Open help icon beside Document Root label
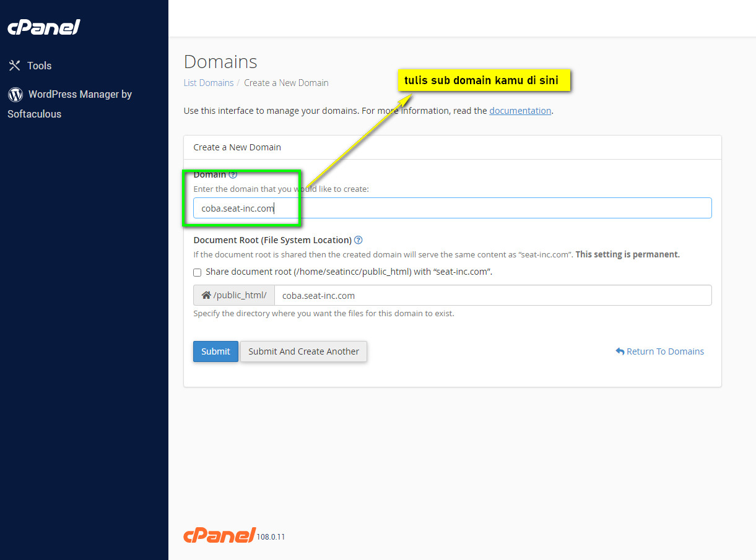Image resolution: width=756 pixels, height=560 pixels. click(x=358, y=240)
